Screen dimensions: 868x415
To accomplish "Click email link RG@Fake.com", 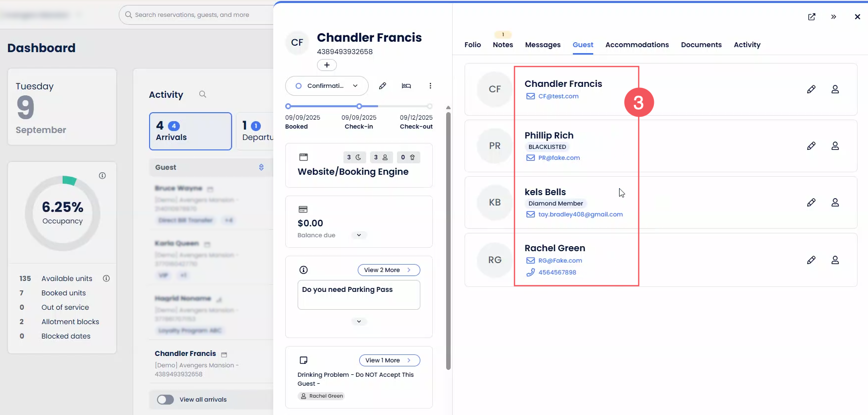I will [560, 261].
